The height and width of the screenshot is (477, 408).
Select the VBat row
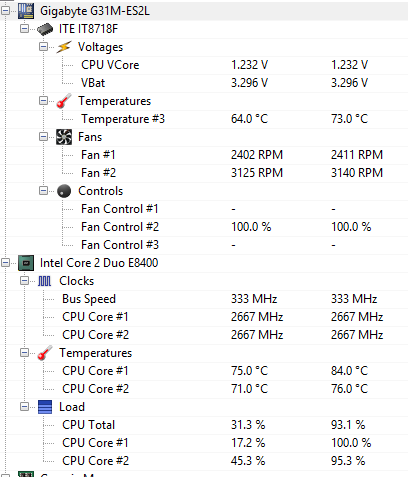(x=204, y=83)
